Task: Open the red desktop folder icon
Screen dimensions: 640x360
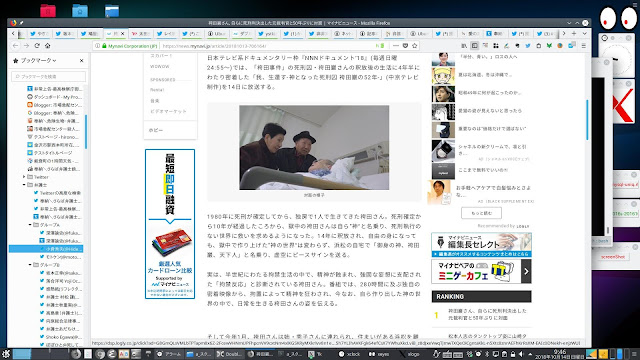Action: pyautogui.click(x=48, y=11)
